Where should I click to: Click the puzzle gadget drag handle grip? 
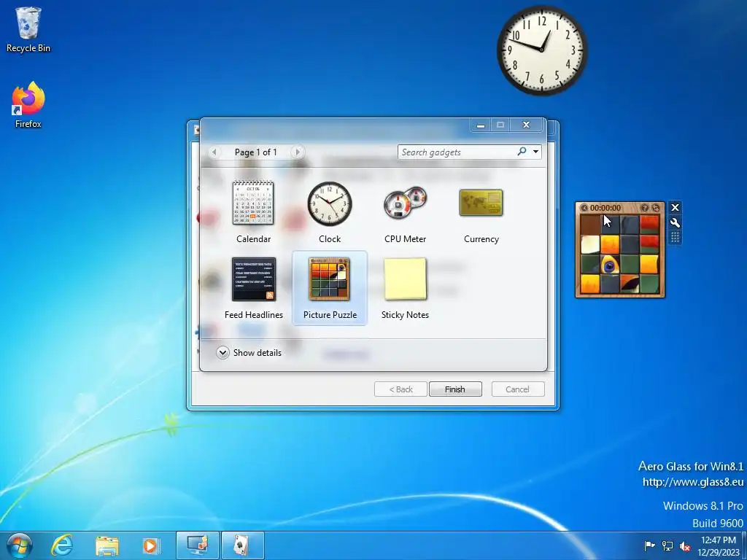point(675,237)
